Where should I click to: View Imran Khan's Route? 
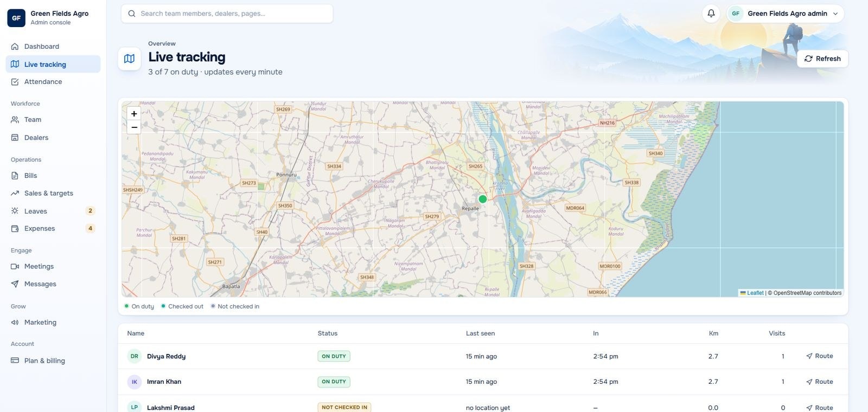coord(820,382)
